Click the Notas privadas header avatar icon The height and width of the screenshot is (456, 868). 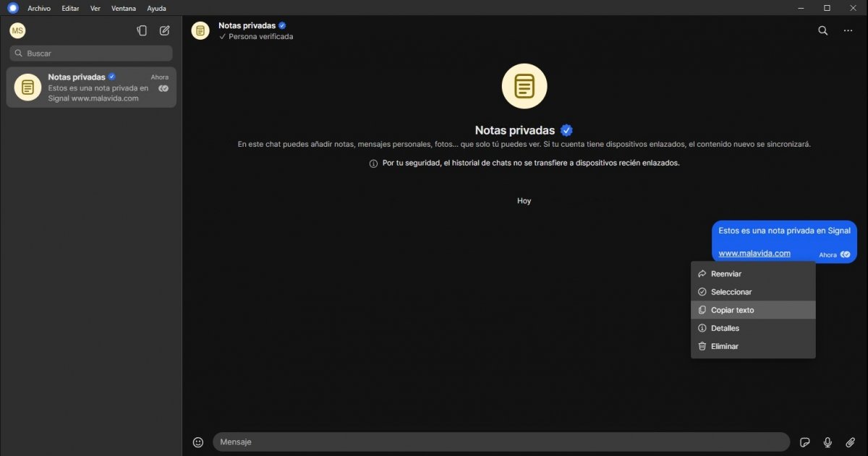[x=200, y=30]
